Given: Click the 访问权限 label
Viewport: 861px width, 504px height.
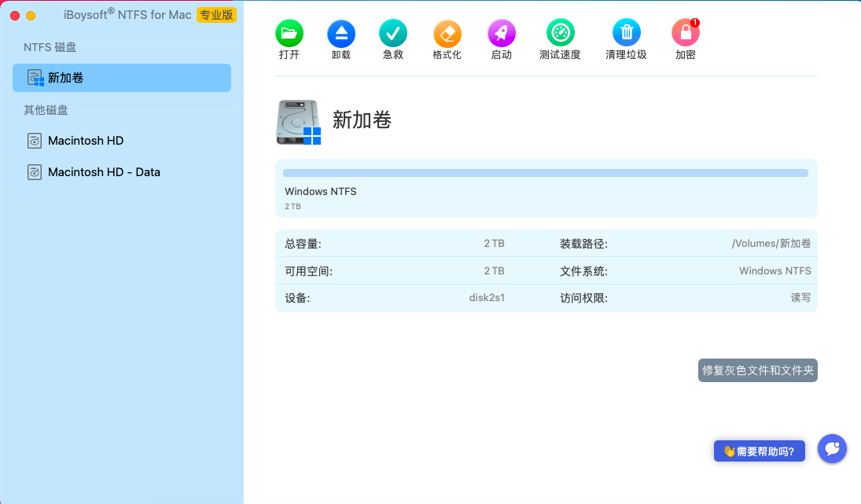Looking at the screenshot, I should (x=583, y=297).
